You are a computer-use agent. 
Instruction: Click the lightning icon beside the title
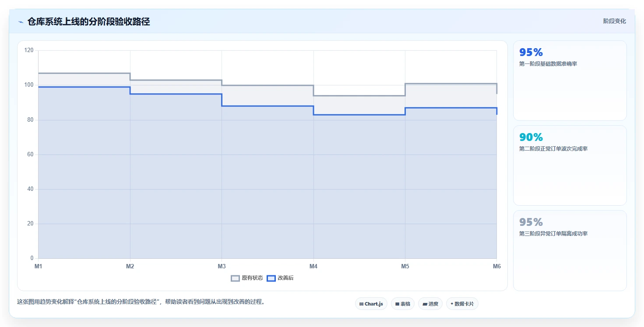tap(21, 22)
